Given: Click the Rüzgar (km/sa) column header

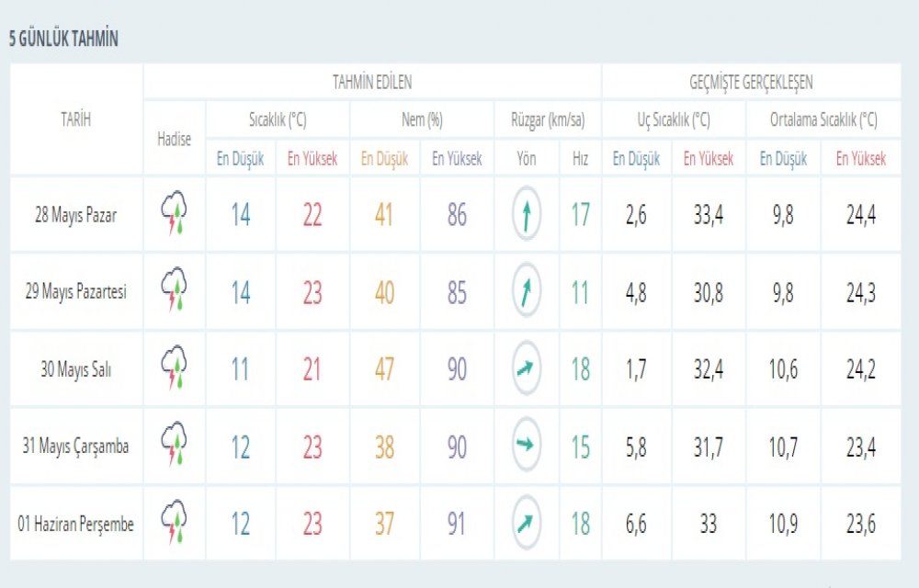Looking at the screenshot, I should tap(548, 119).
